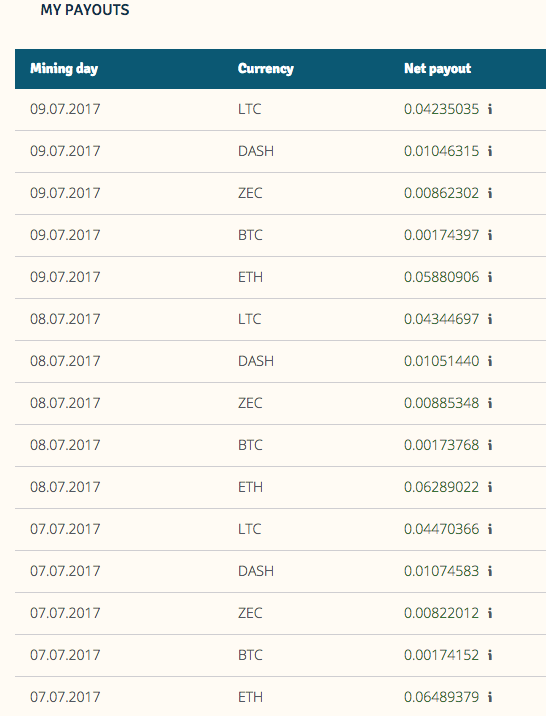The image size is (546, 716).
Task: Click info icon beside 0.01074583 DASH payout
Action: 490,571
